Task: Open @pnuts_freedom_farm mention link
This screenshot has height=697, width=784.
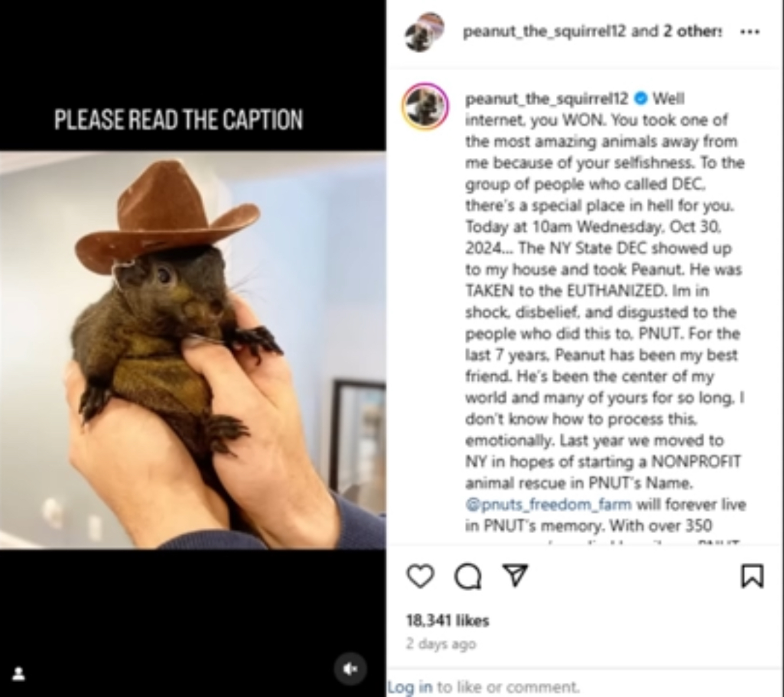Action: click(x=548, y=504)
